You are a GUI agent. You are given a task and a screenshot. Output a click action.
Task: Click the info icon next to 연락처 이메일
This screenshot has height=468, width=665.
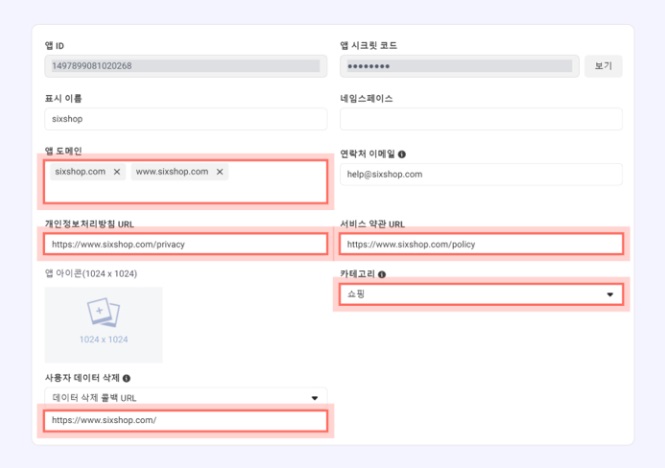tap(402, 154)
